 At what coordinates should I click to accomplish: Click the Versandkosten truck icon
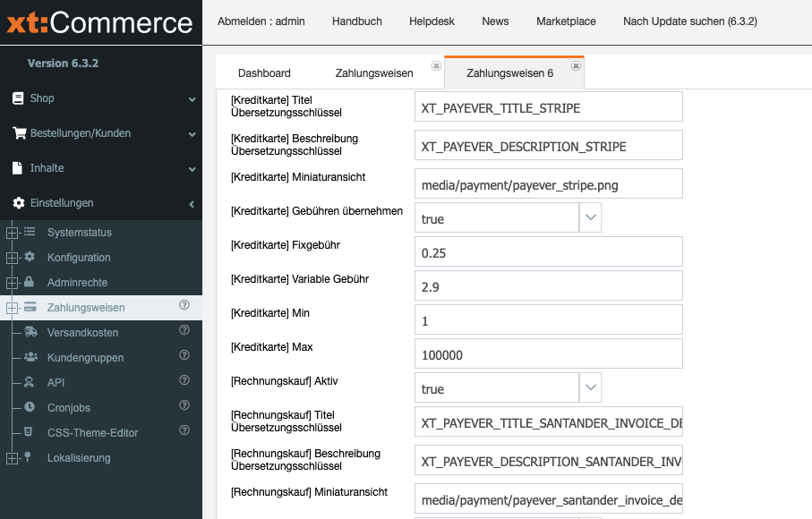point(30,332)
